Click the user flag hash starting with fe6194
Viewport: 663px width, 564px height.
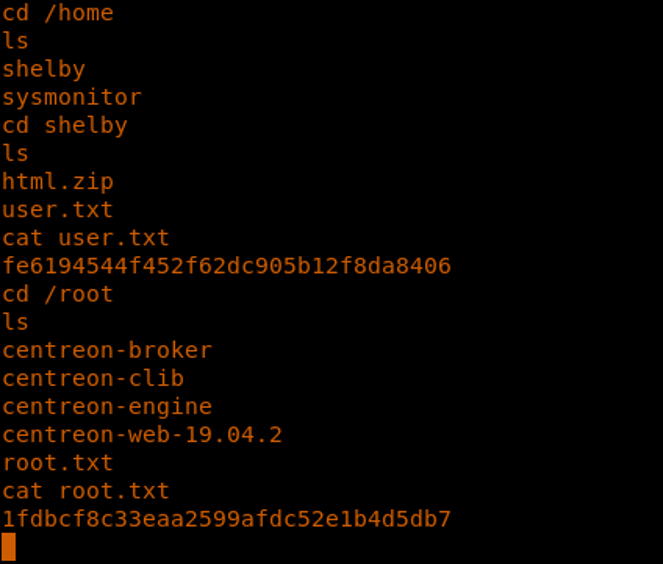pyautogui.click(x=226, y=266)
